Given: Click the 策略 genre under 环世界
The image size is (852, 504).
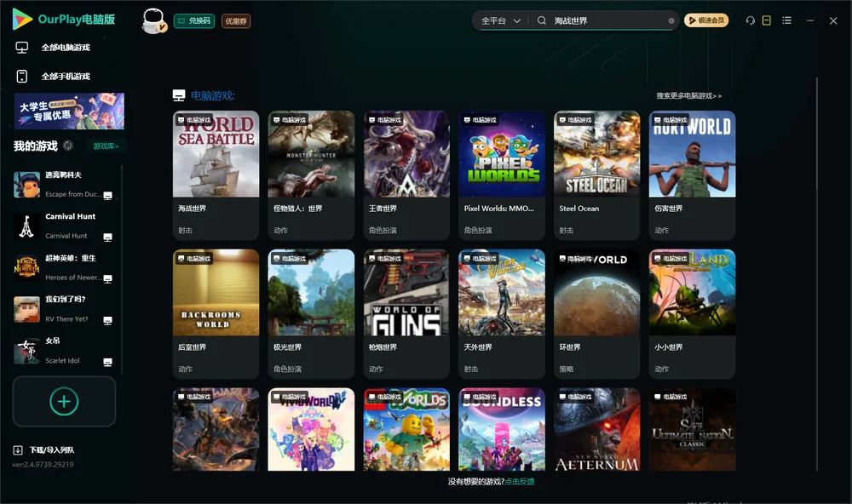Looking at the screenshot, I should [x=567, y=369].
